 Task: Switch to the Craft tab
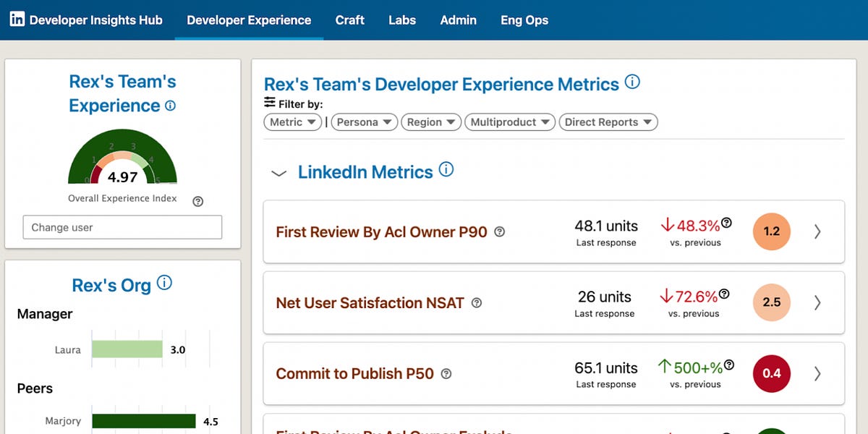click(350, 20)
